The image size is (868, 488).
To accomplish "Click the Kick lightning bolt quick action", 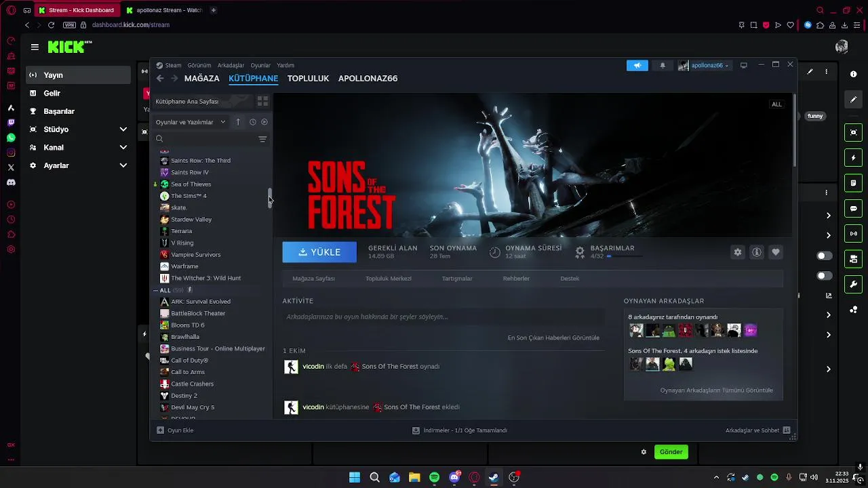I will pos(854,158).
